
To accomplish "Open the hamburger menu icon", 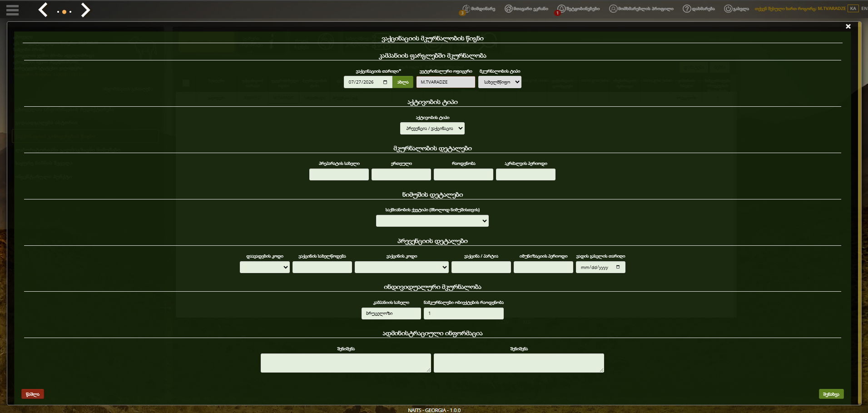I will (x=13, y=10).
